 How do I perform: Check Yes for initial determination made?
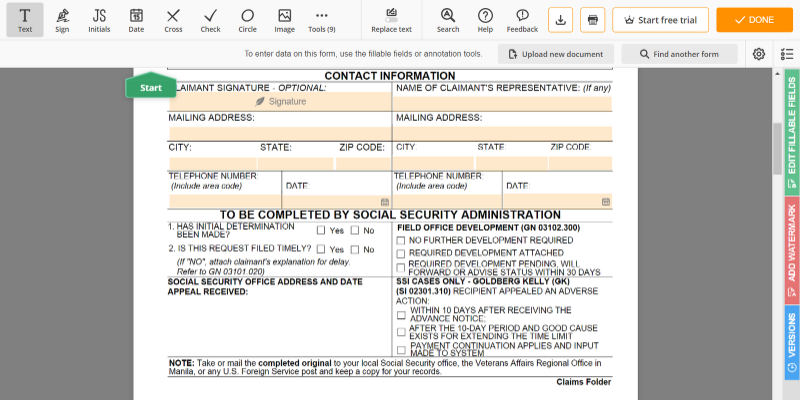[321, 230]
